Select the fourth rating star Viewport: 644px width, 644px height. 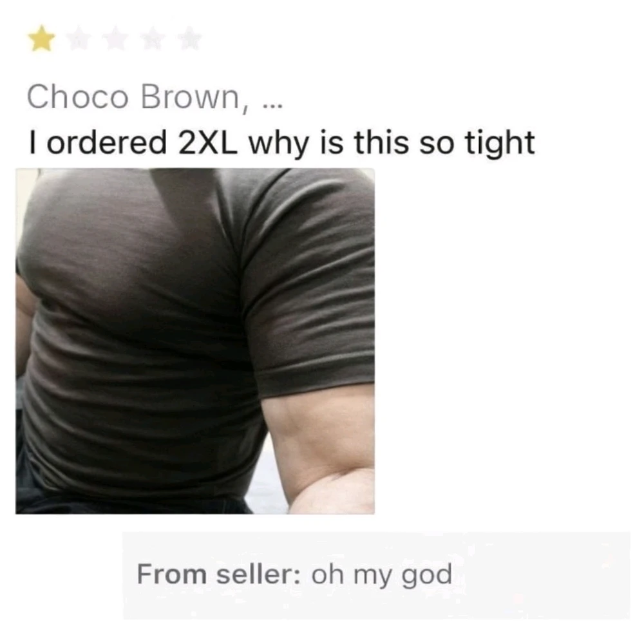coord(153,38)
